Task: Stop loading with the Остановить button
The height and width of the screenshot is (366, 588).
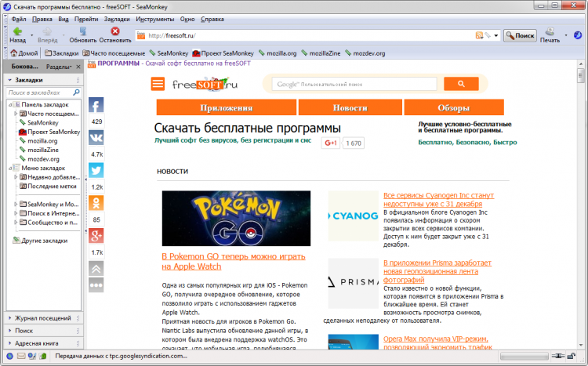Action: coord(115,35)
